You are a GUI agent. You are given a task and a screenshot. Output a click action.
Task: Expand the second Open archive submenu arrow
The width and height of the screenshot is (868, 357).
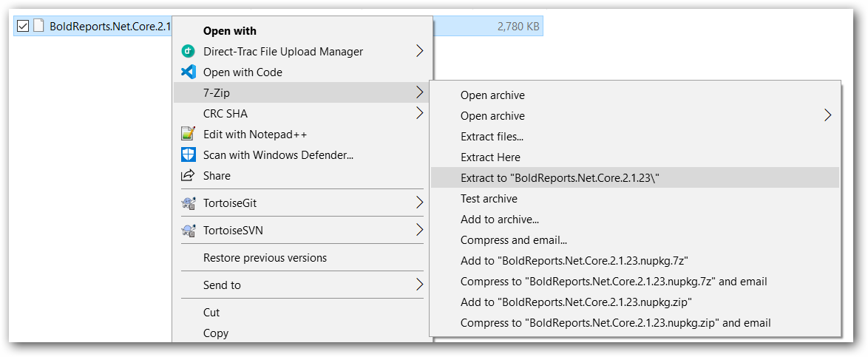[828, 116]
